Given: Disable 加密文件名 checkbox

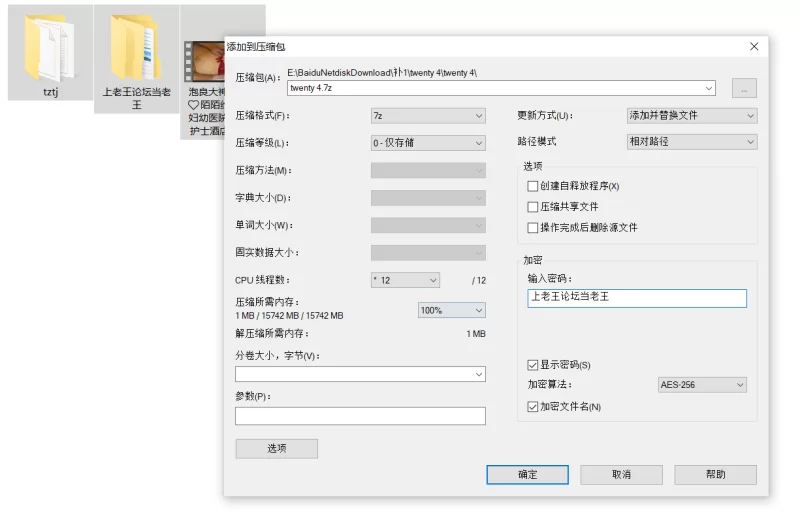Looking at the screenshot, I should [x=533, y=407].
